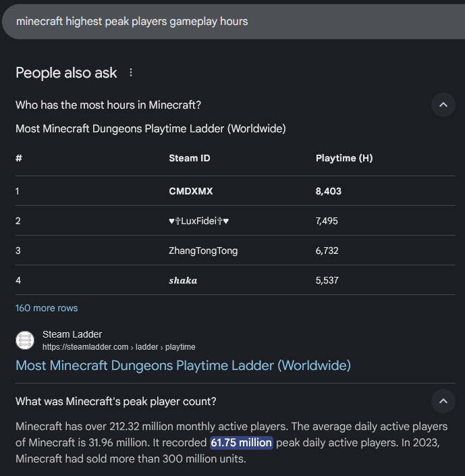465x476 pixels.
Task: Click the 5,537 playtime value
Action: tap(327, 280)
